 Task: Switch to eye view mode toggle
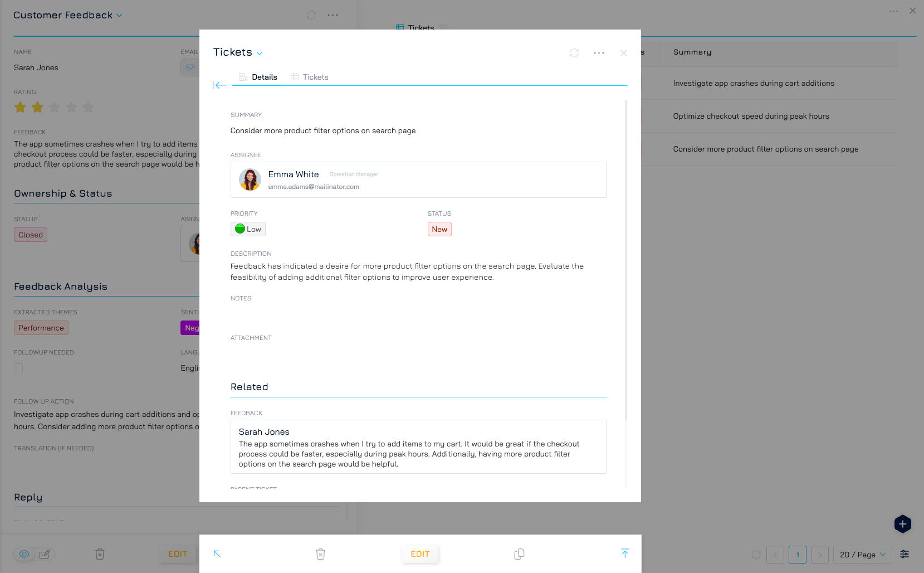click(25, 554)
